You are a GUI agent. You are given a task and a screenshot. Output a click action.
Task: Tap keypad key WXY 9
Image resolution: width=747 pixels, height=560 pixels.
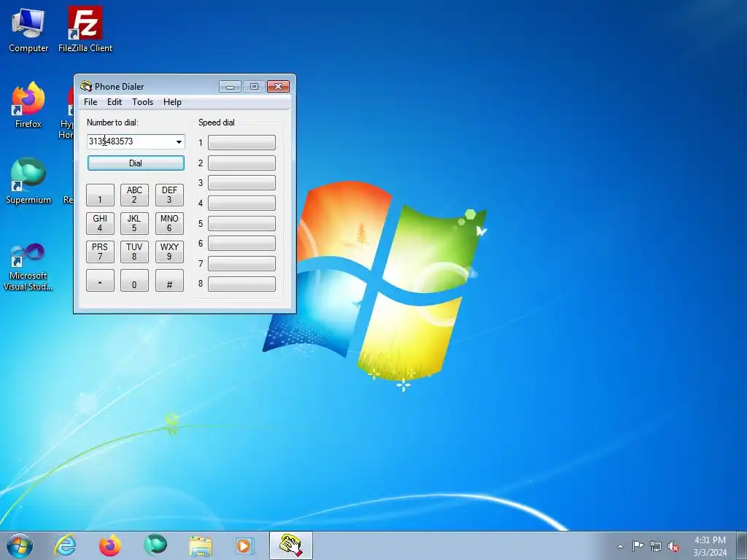[169, 252]
